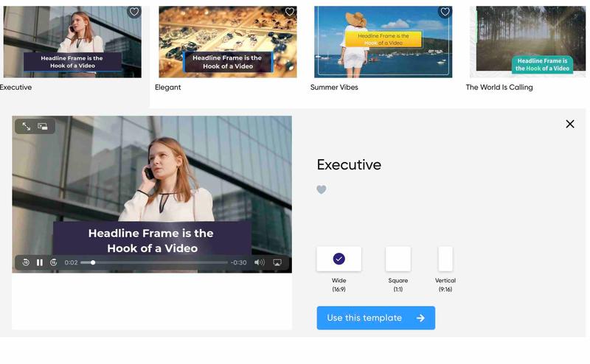This screenshot has width=590, height=364.
Task: Like Executive with the gray heart
Action: tap(322, 189)
